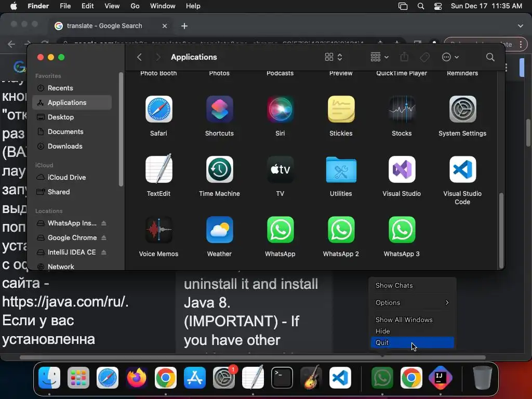Image resolution: width=532 pixels, height=399 pixels.
Task: Open the Go menu in menu bar
Action: (x=135, y=6)
